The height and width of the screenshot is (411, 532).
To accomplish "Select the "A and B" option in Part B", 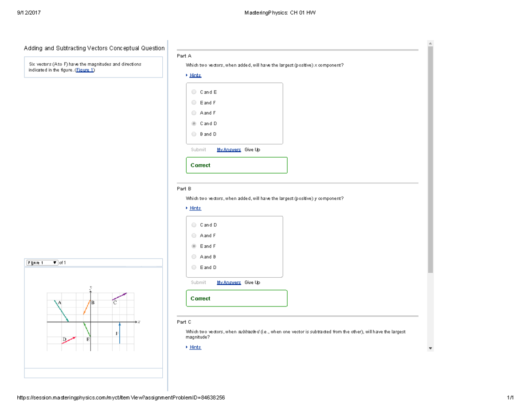I will pyautogui.click(x=194, y=256).
